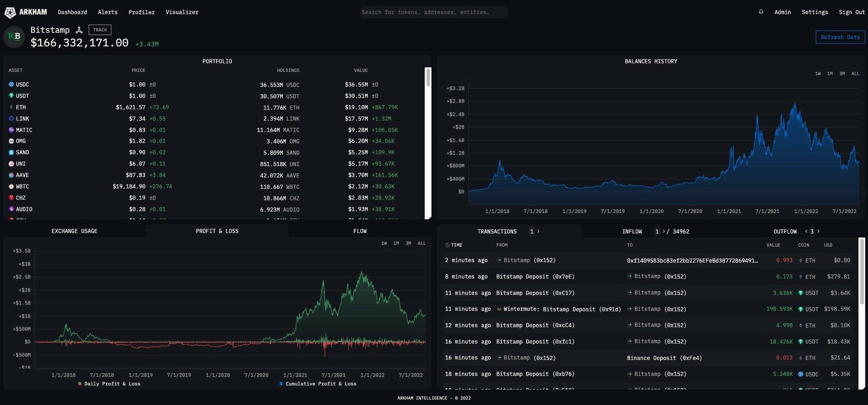The height and width of the screenshot is (405, 868).
Task: Click the WBTC token icon in portfolio
Action: point(11,186)
